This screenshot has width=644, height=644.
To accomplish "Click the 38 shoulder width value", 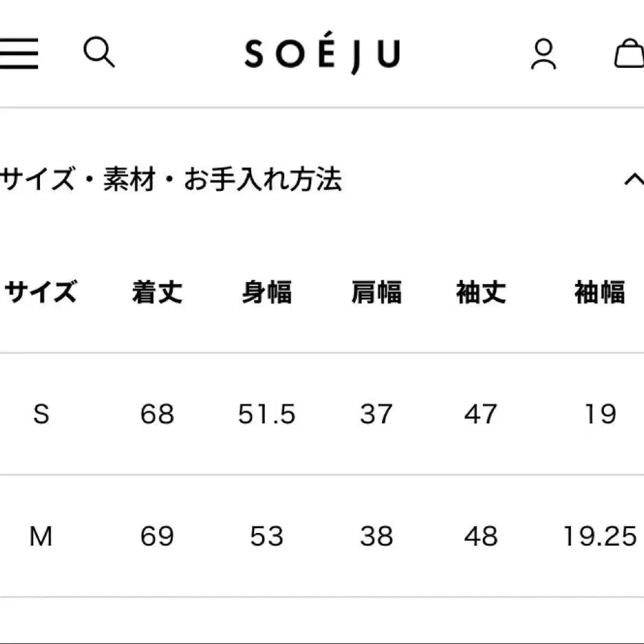I will pyautogui.click(x=376, y=536).
